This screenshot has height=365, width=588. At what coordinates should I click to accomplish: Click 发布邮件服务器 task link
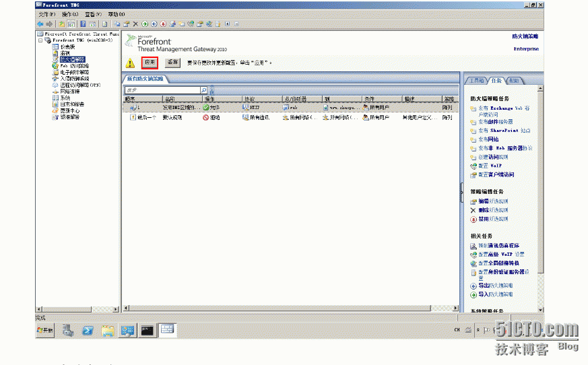495,122
